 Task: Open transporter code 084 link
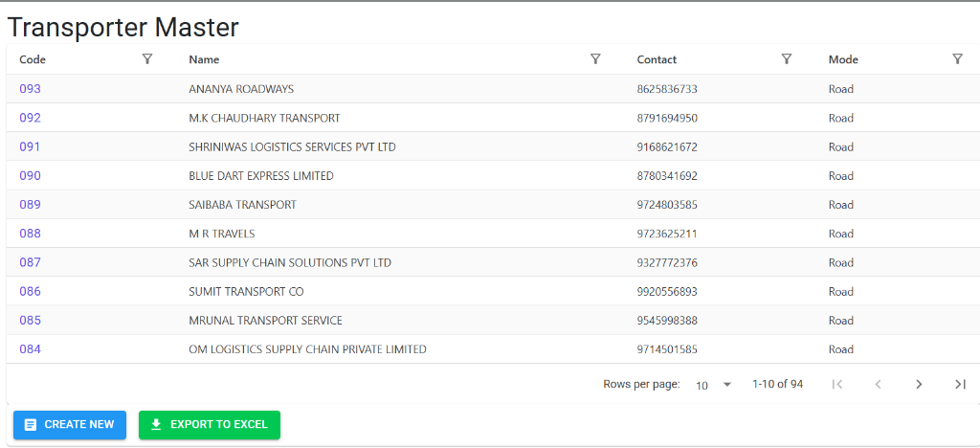[30, 349]
